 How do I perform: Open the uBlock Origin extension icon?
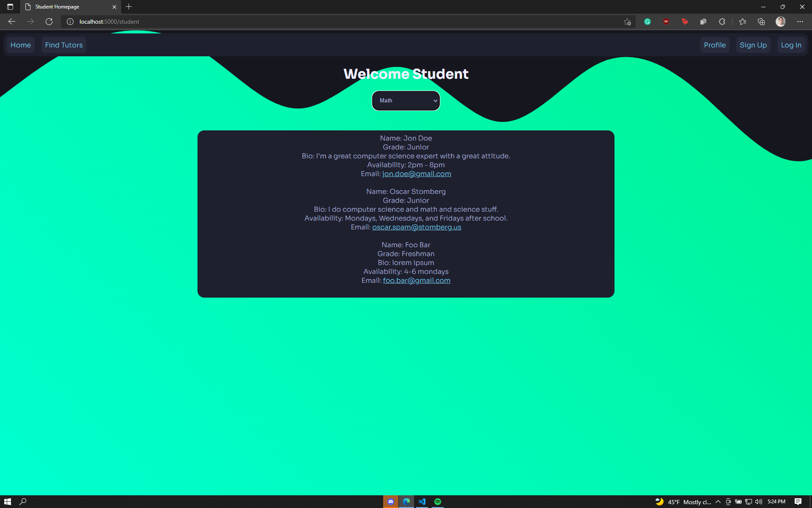click(666, 22)
